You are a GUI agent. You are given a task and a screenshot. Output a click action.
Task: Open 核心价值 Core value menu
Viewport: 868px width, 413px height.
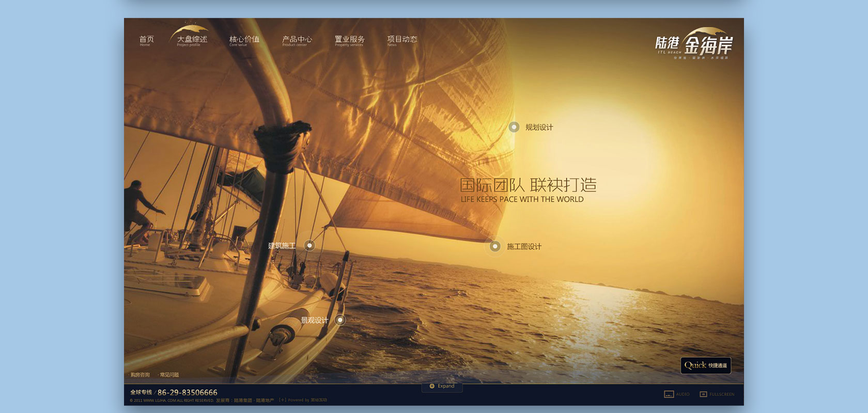coord(244,40)
